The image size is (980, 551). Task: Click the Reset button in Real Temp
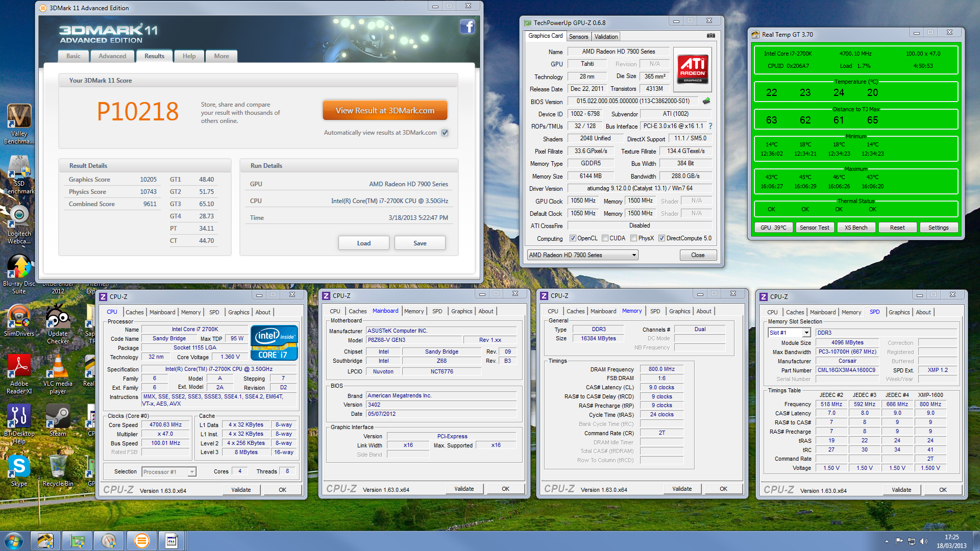(x=897, y=228)
